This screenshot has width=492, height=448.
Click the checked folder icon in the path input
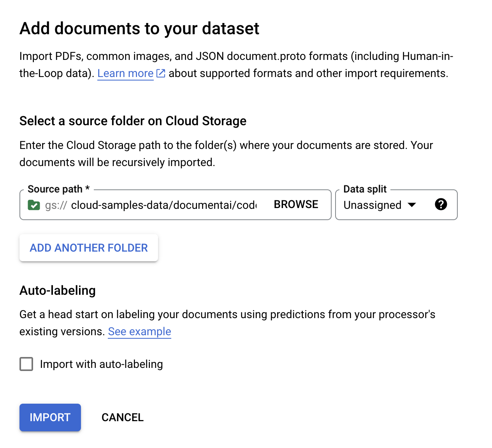pos(34,205)
